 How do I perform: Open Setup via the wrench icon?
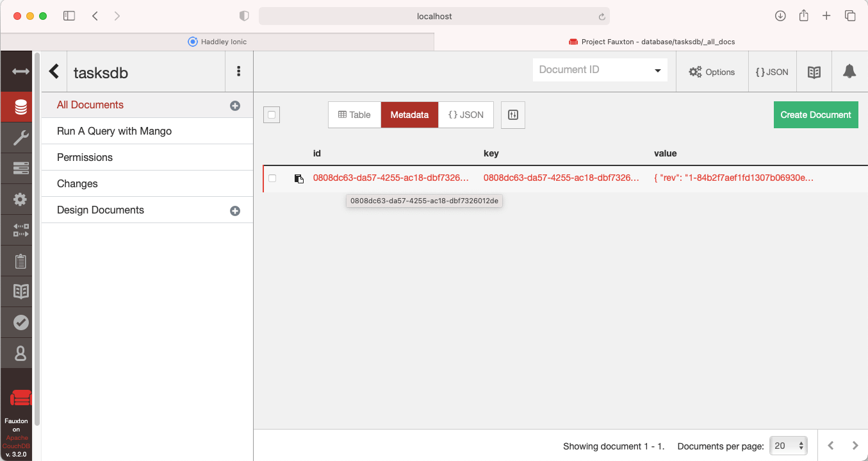[x=20, y=138]
